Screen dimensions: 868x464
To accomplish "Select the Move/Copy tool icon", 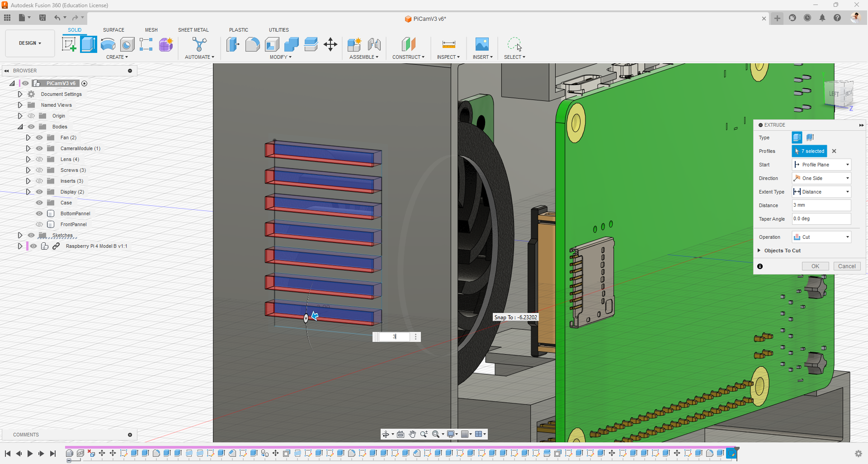I will [x=330, y=44].
